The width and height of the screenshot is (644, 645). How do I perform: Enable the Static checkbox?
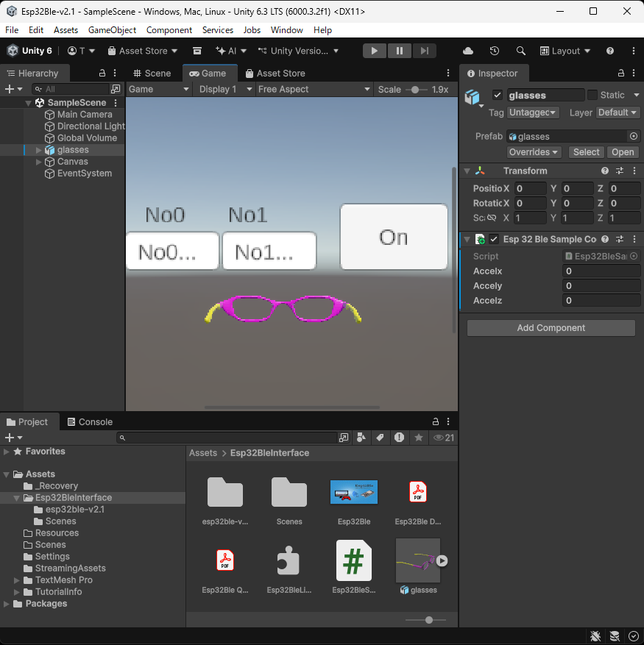(592, 95)
